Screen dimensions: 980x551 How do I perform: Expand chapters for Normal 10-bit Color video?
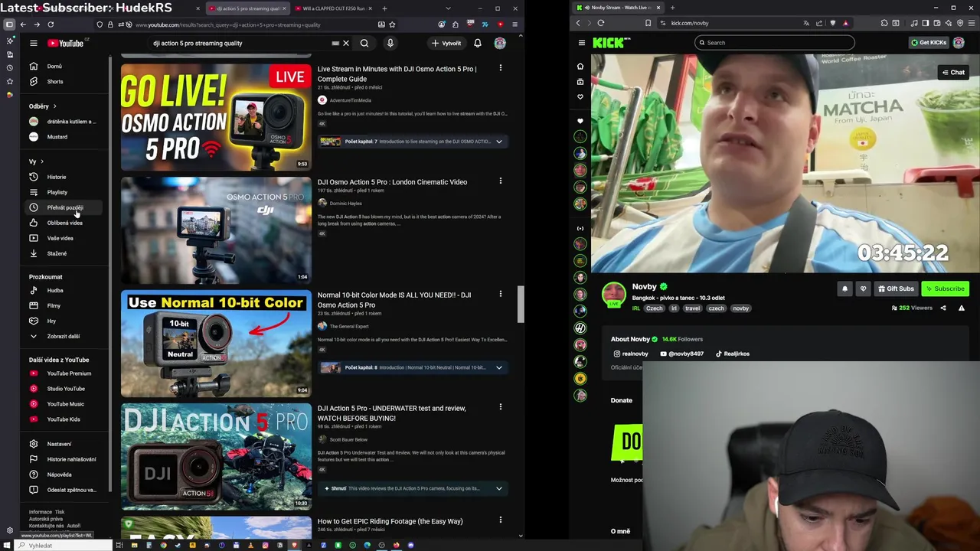click(499, 368)
